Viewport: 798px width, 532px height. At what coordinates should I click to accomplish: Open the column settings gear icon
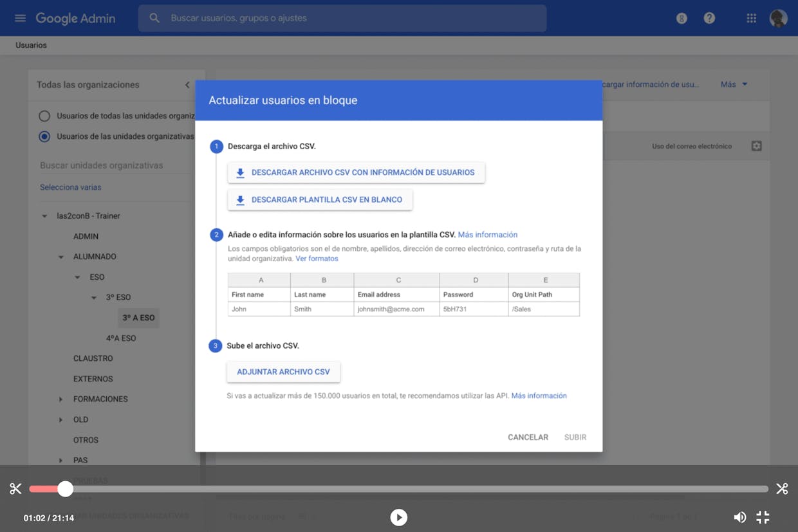coord(756,146)
